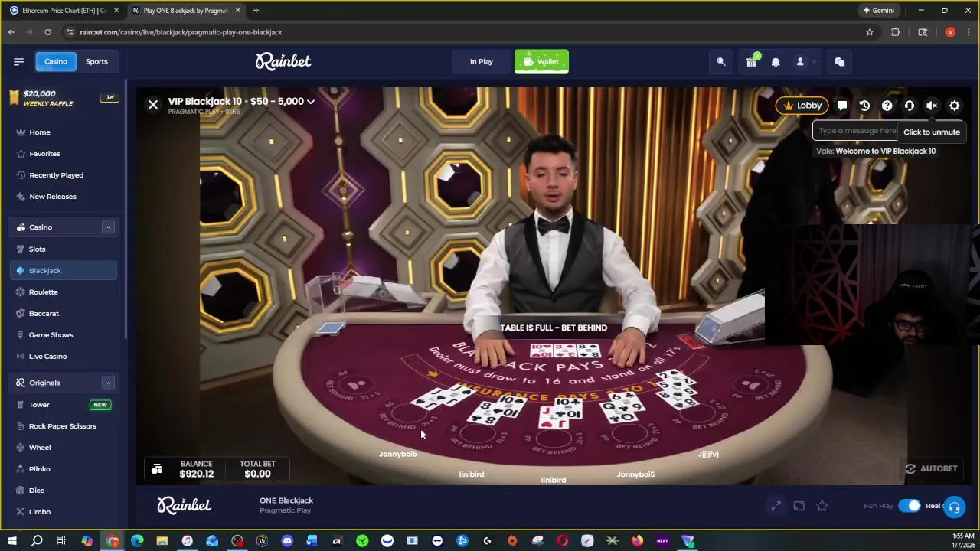Click the chat message input field

pos(857,131)
